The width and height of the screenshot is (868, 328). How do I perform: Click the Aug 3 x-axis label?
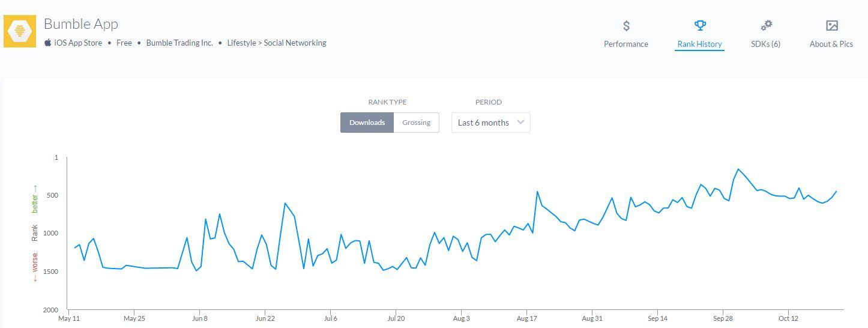pos(462,318)
